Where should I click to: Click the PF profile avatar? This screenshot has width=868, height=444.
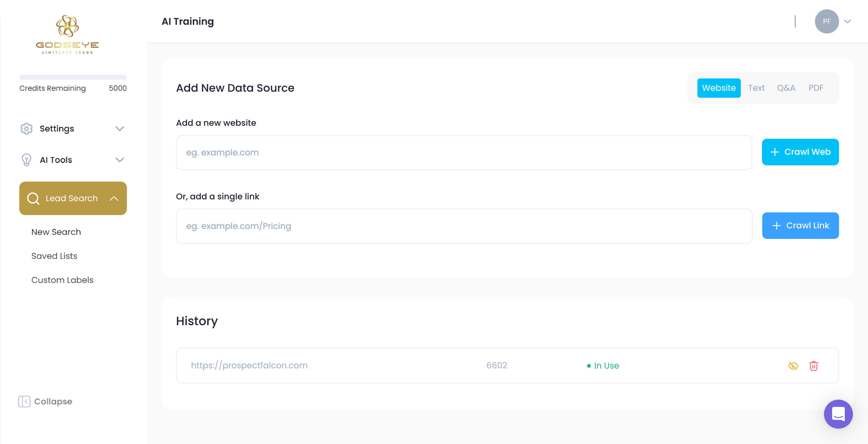(826, 21)
